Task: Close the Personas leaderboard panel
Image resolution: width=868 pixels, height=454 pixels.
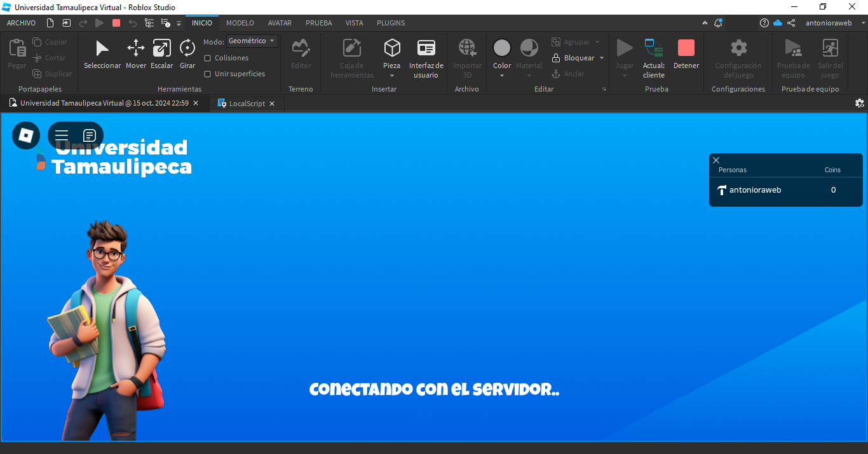Action: 716,160
